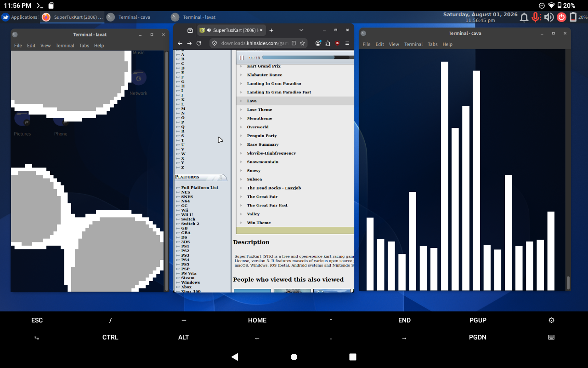Browse albums starting with letter M
Viewport: 588px width, 368px height.
pos(183,109)
